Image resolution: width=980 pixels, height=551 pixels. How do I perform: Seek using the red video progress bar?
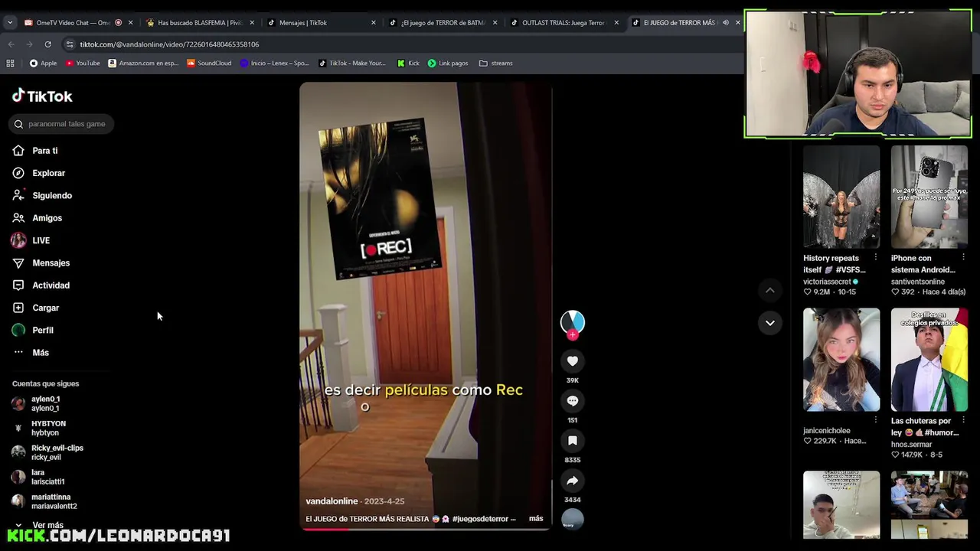pos(425,529)
